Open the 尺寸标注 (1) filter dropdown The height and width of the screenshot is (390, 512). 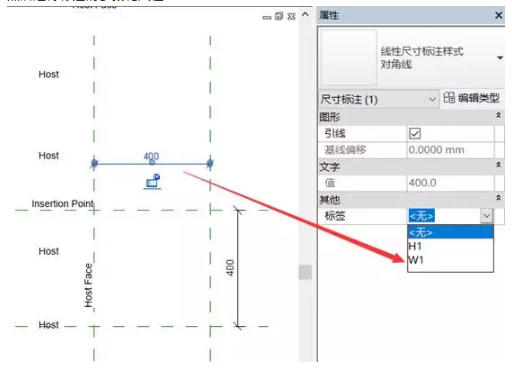point(378,99)
